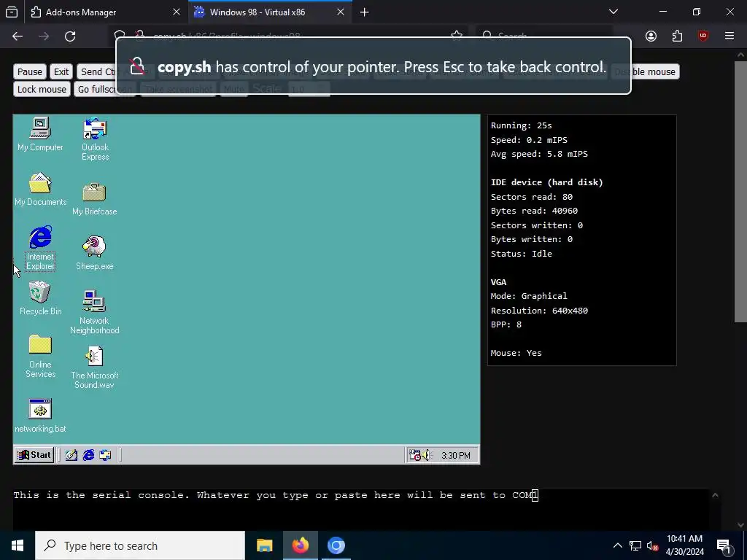Click the Lock mouse button
Image resolution: width=747 pixels, height=560 pixels.
pos(42,89)
